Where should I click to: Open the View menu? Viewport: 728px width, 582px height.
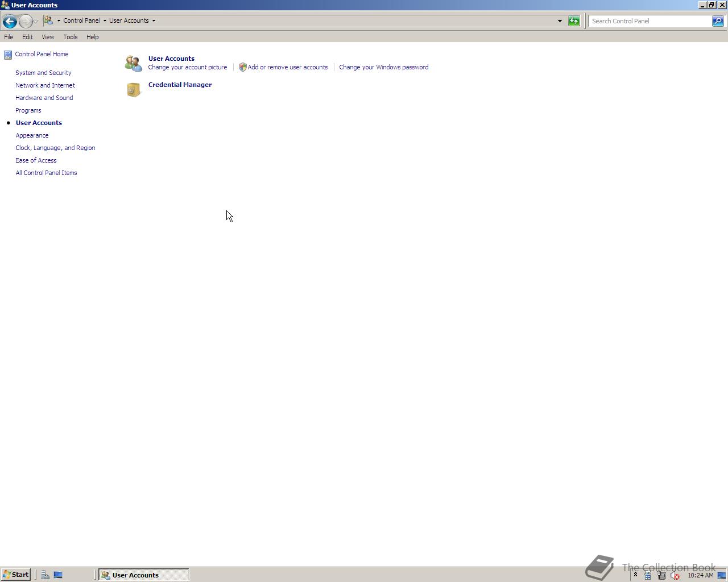click(x=48, y=37)
